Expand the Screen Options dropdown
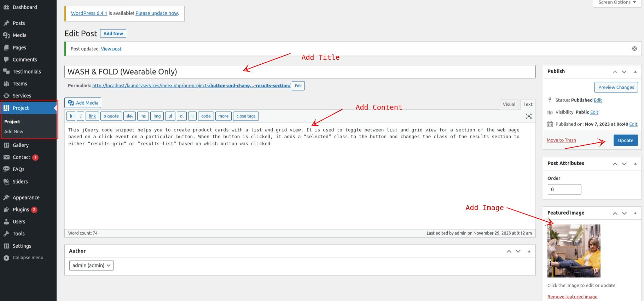Viewport: 644px width, 301px height. pyautogui.click(x=617, y=2)
